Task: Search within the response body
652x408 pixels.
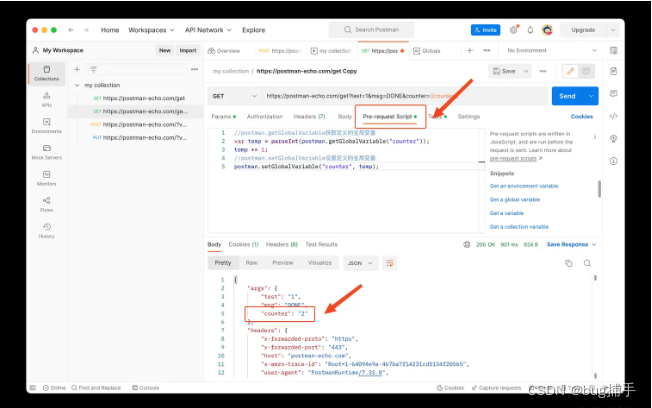Action: tap(587, 263)
